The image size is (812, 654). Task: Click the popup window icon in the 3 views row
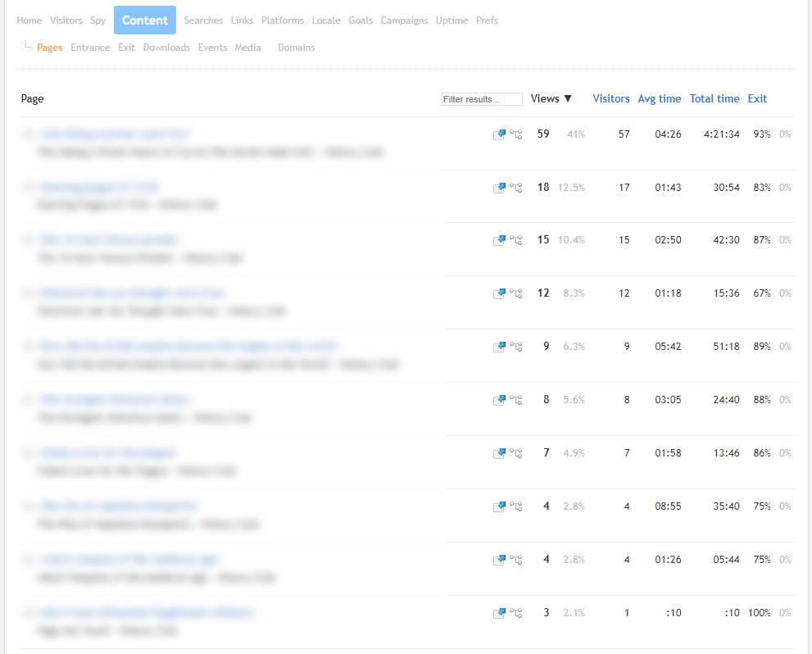[x=499, y=614]
